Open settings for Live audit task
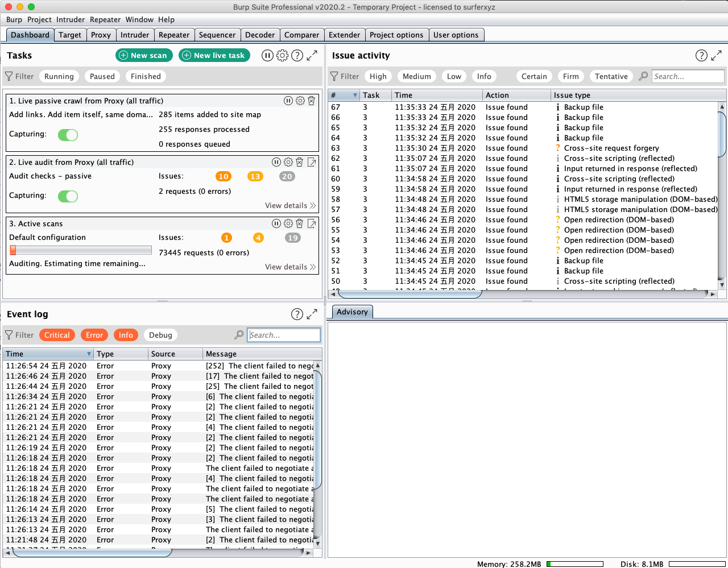 pos(288,162)
